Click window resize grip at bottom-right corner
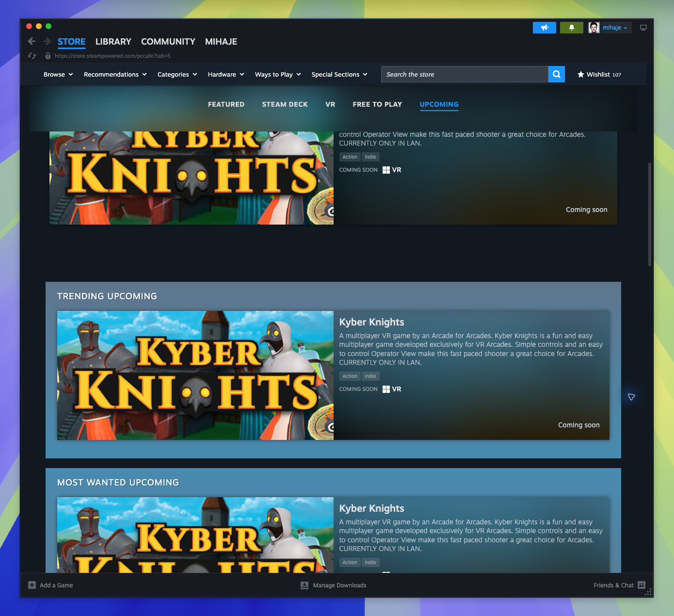This screenshot has height=616, width=674. [x=648, y=593]
